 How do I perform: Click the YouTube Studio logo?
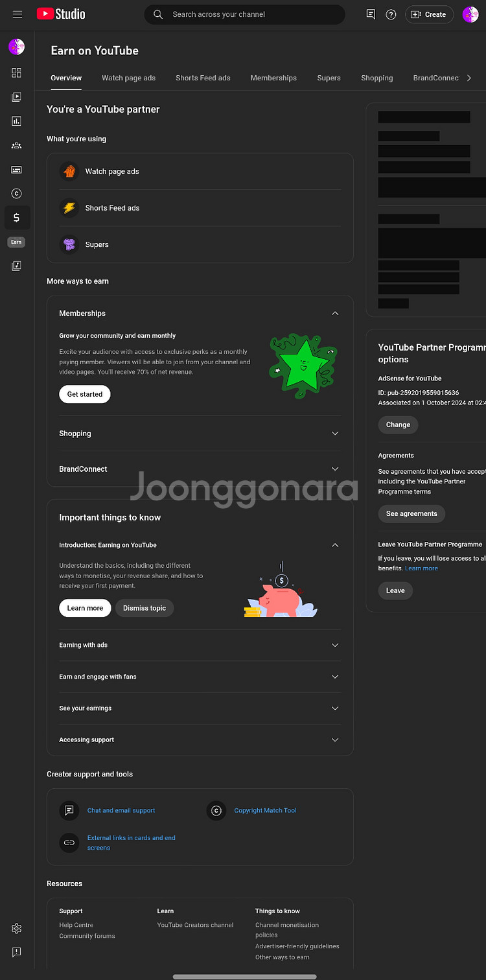coord(61,14)
